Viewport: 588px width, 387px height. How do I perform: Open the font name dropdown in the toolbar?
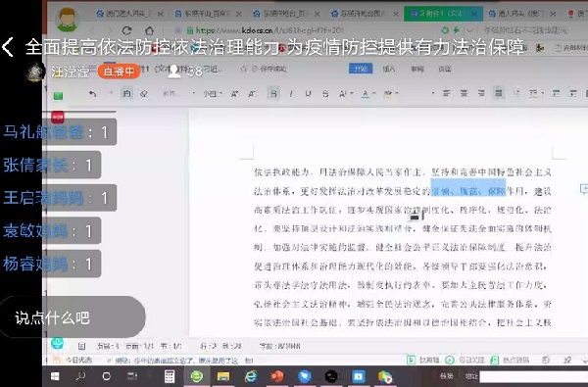[178, 94]
